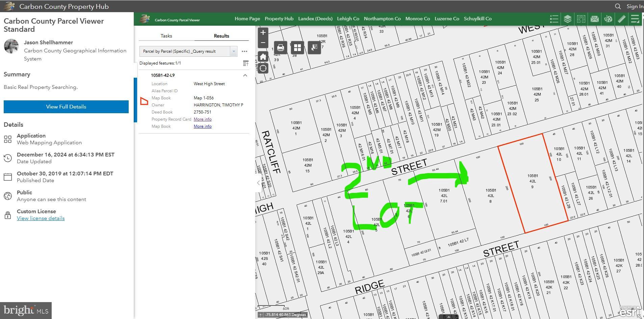Open the basemap gallery grid icon
Viewport: 644px width, 319px height.
pyautogui.click(x=297, y=48)
